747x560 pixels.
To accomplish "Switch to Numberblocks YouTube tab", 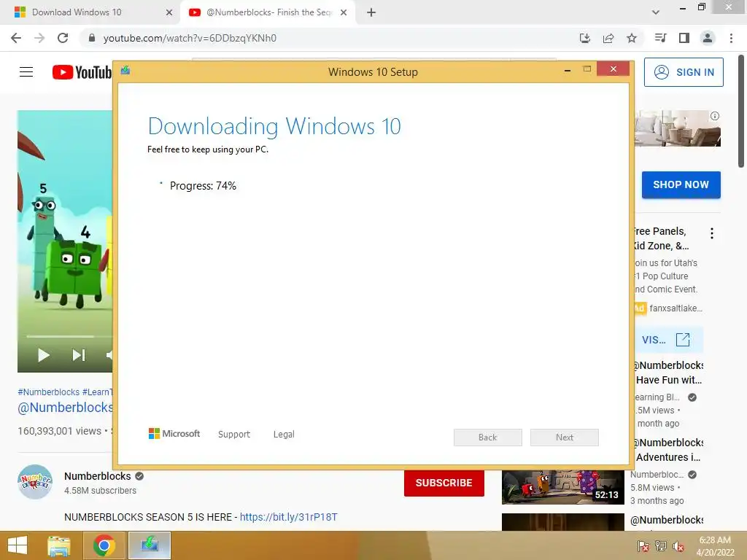I will (267, 12).
